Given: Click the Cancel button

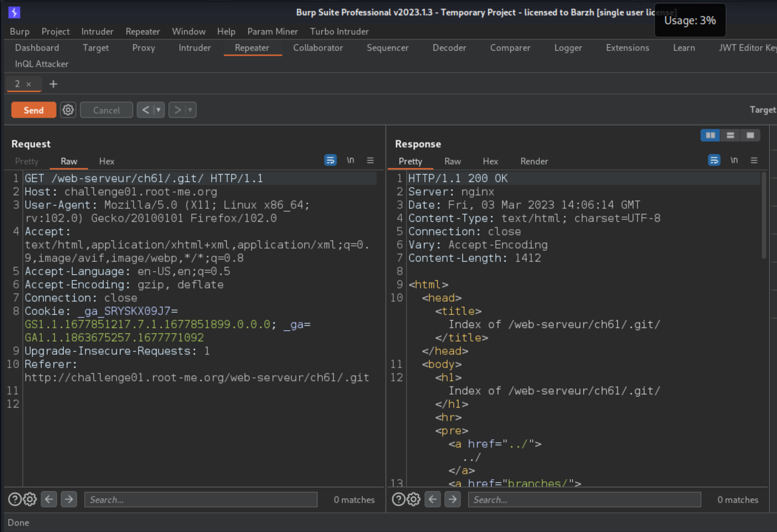Looking at the screenshot, I should [x=106, y=110].
